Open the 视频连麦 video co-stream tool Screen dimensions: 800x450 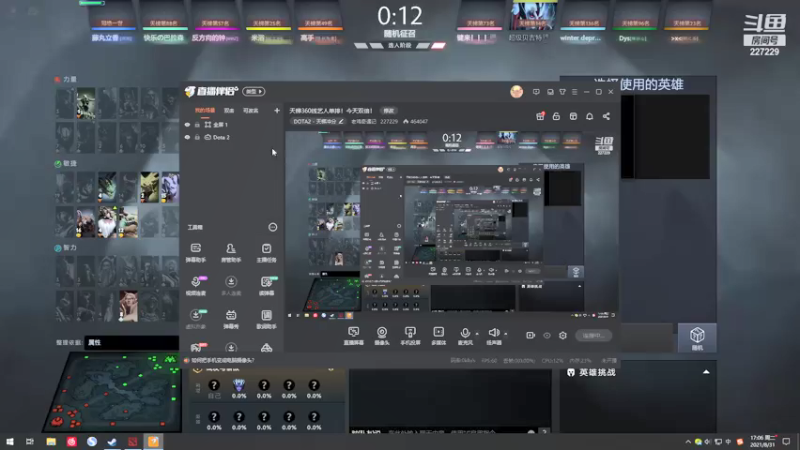pos(196,286)
